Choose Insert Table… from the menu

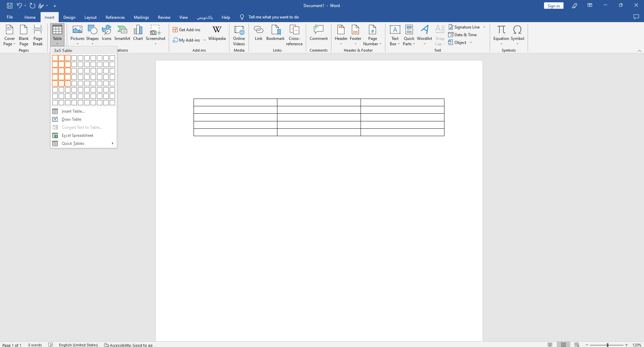pos(73,111)
